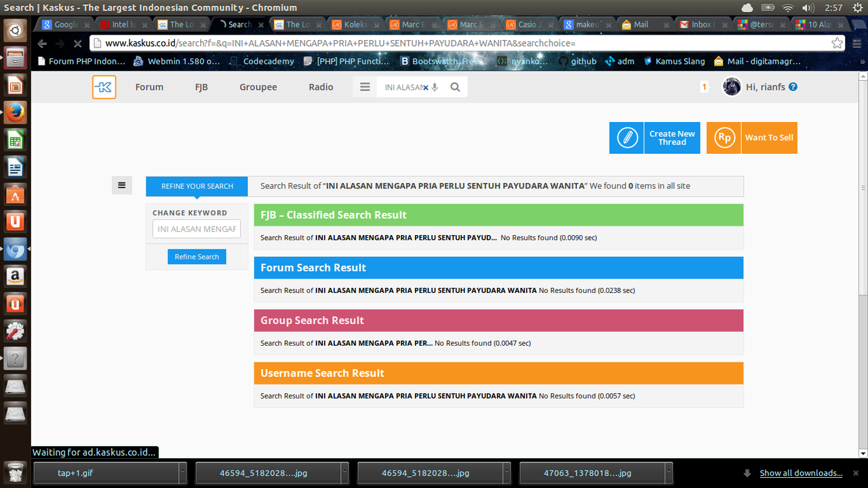This screenshot has width=868, height=488.
Task: Expand the tap+1.gif download options arrow
Action: coord(182,472)
